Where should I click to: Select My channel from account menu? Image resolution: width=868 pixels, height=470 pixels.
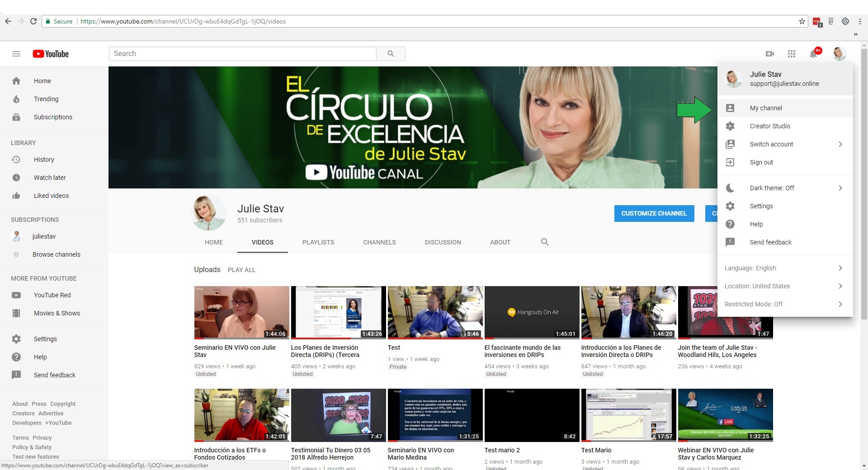pos(785,108)
